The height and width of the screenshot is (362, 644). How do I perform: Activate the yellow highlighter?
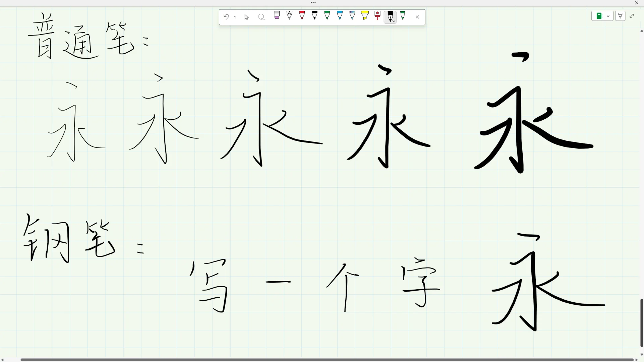pyautogui.click(x=365, y=16)
